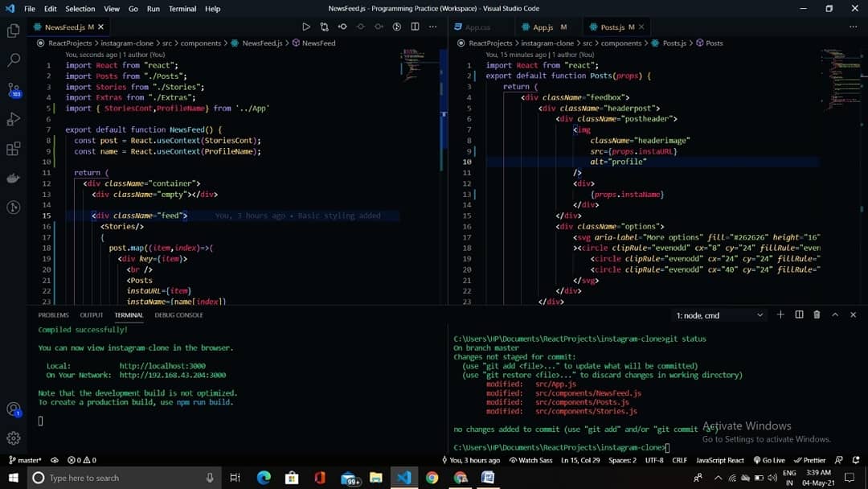This screenshot has width=868, height=489.
Task: Open Task View on the taskbar
Action: (235, 478)
